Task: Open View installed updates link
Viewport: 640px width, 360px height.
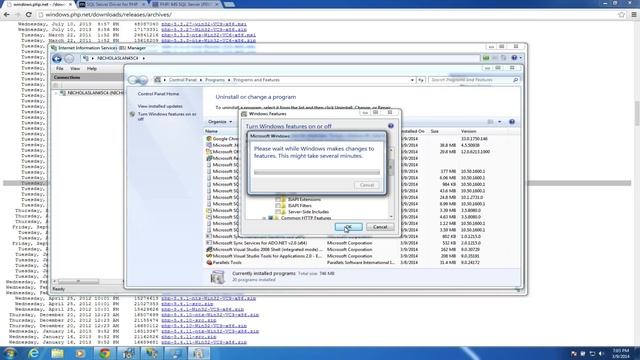Action: pyautogui.click(x=160, y=106)
